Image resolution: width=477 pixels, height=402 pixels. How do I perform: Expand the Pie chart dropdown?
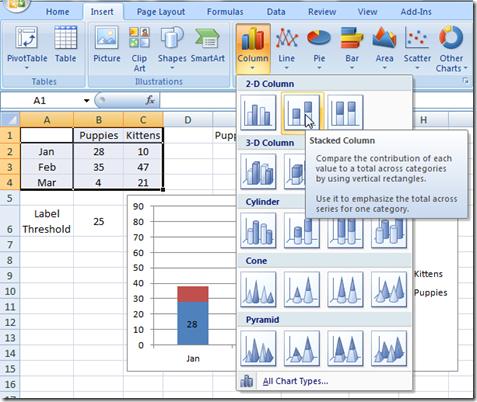pyautogui.click(x=319, y=49)
